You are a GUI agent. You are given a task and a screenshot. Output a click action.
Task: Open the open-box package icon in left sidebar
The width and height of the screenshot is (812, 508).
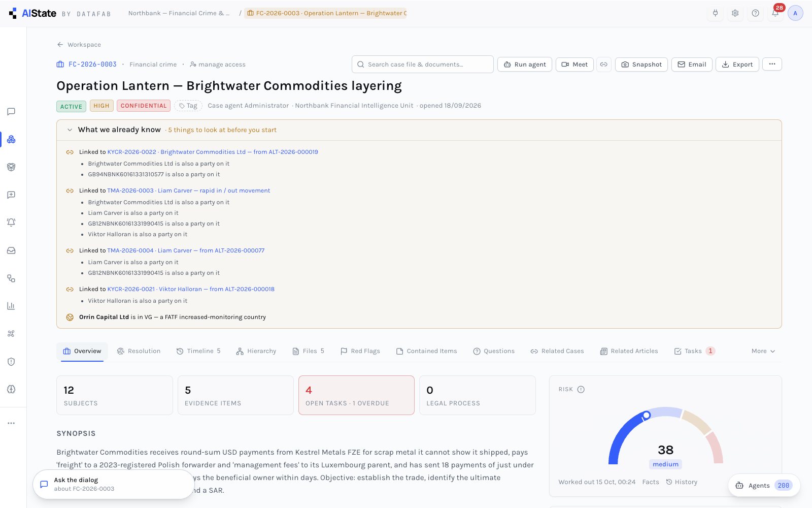coord(11,167)
